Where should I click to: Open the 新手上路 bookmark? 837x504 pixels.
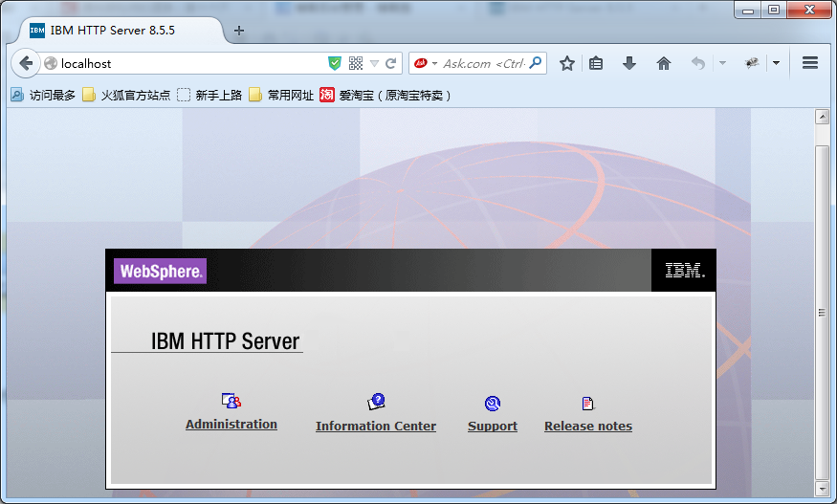pos(209,95)
